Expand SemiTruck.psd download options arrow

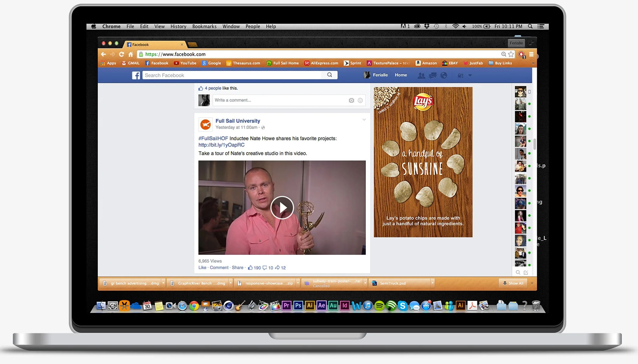click(x=432, y=283)
